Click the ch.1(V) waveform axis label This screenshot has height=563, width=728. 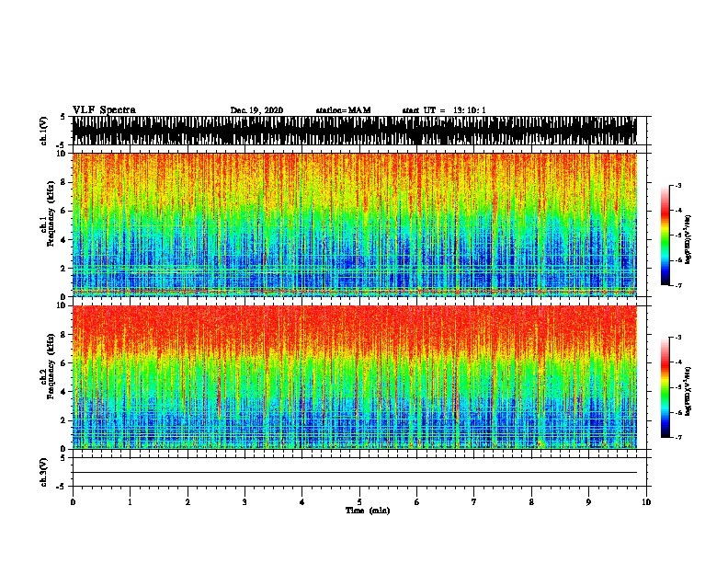click(44, 131)
